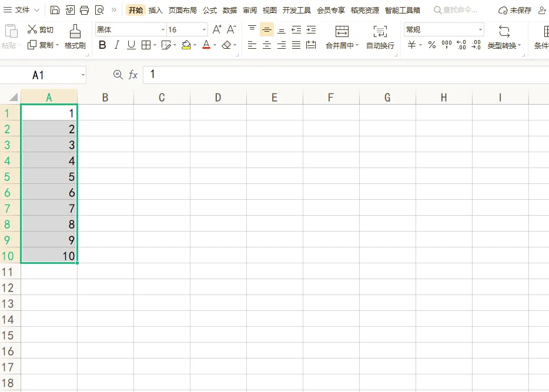Expand the Name Box A1 dropdown arrow
This screenshot has height=392, width=549.
pos(83,75)
